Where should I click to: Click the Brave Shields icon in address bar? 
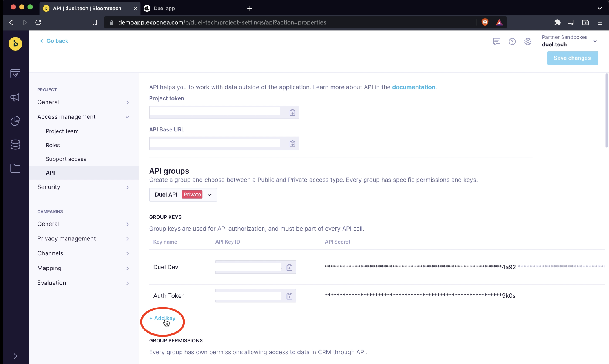click(485, 22)
